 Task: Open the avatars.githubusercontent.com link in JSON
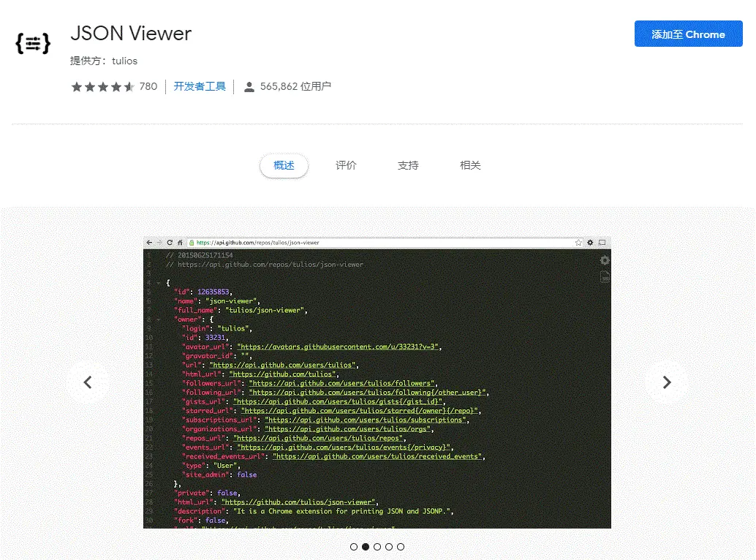(338, 347)
